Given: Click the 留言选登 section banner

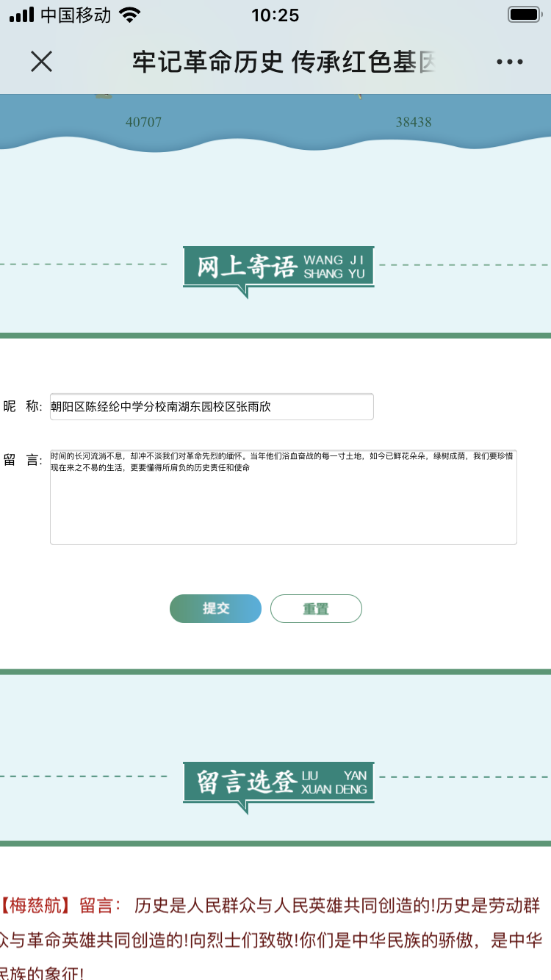Looking at the screenshot, I should [278, 782].
